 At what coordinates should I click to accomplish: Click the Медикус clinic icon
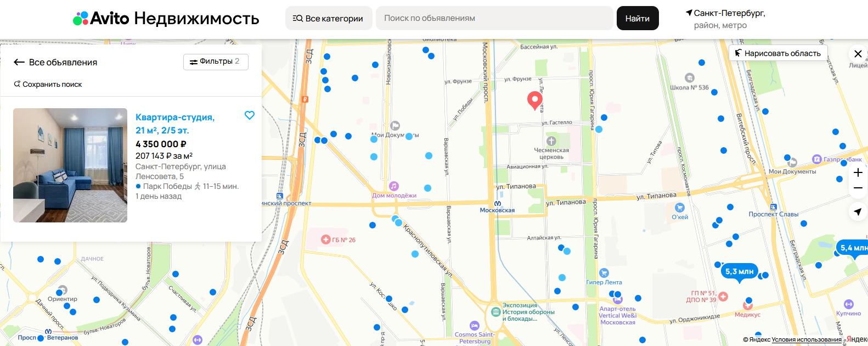[x=747, y=305]
